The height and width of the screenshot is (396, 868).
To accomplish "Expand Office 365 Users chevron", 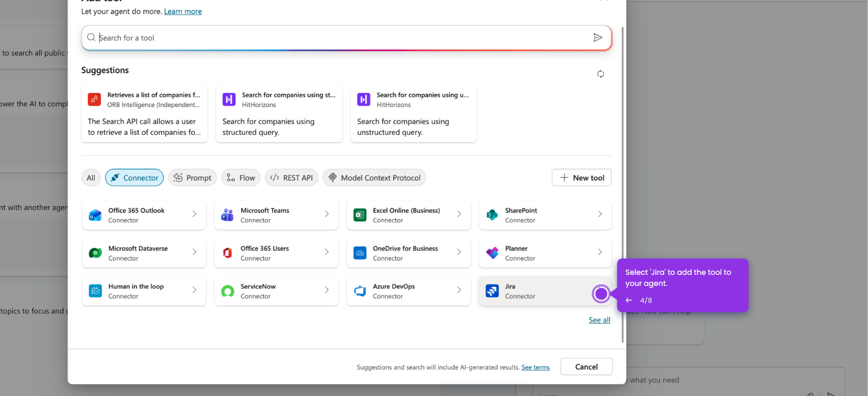I will point(326,252).
